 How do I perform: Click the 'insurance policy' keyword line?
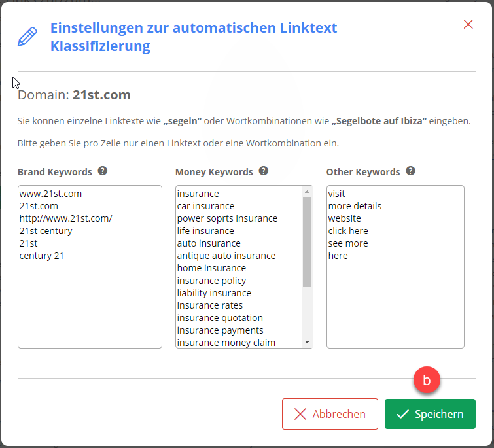tap(211, 281)
